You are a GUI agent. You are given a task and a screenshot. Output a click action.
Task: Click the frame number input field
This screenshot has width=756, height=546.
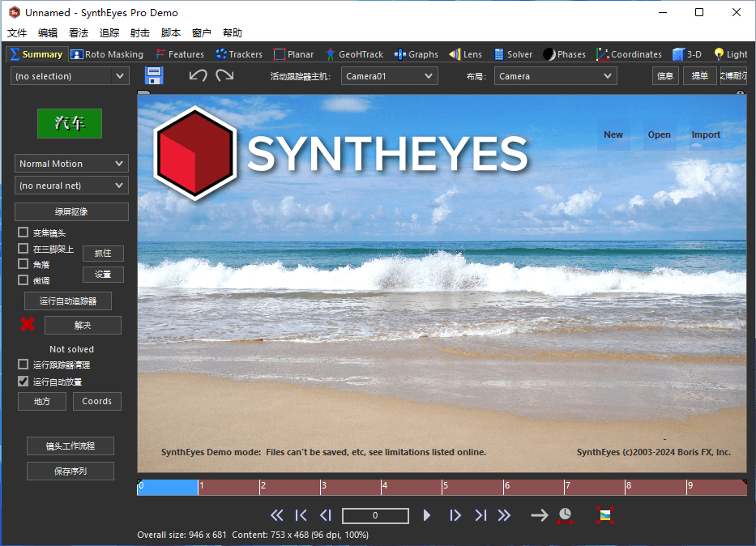pyautogui.click(x=374, y=515)
